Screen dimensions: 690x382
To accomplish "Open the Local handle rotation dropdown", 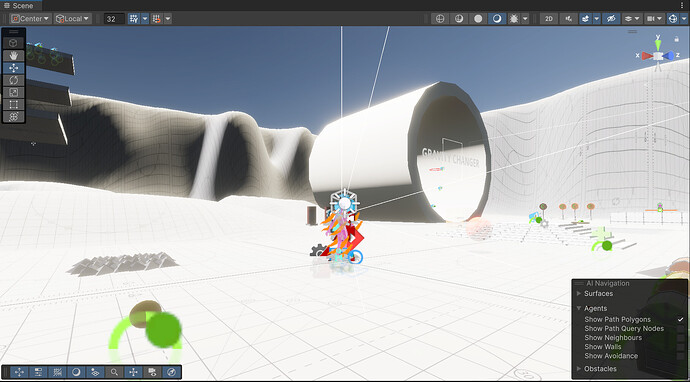I will click(x=73, y=19).
